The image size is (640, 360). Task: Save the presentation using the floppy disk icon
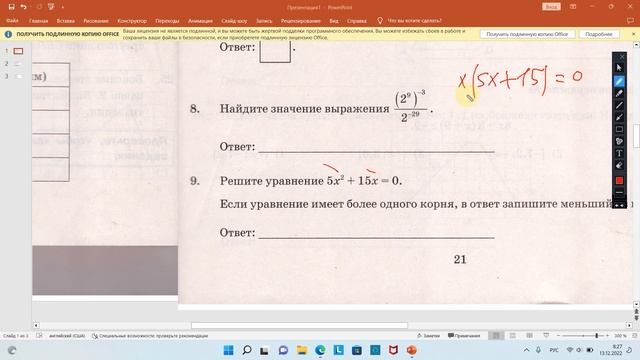pos(11,7)
